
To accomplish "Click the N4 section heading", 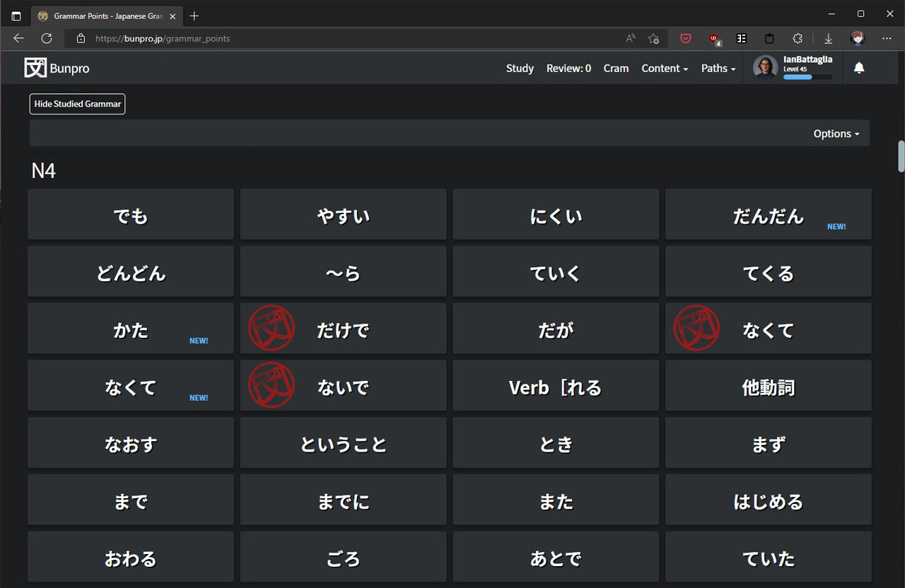I will tap(43, 171).
